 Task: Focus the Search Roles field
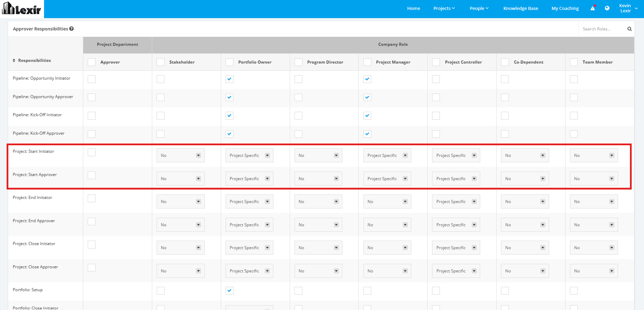[x=603, y=29]
